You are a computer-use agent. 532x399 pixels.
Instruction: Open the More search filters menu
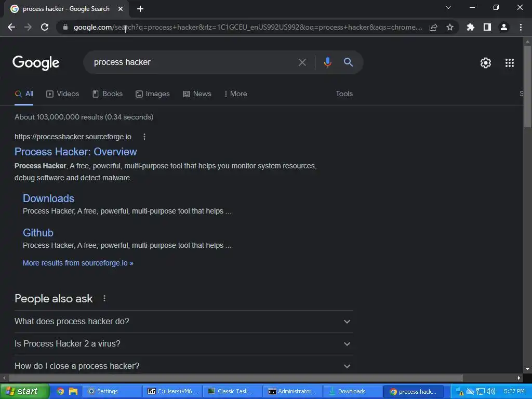point(235,94)
